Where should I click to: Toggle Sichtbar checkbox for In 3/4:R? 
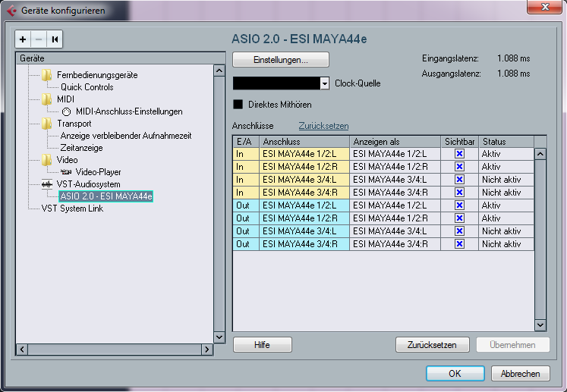pyautogui.click(x=459, y=193)
